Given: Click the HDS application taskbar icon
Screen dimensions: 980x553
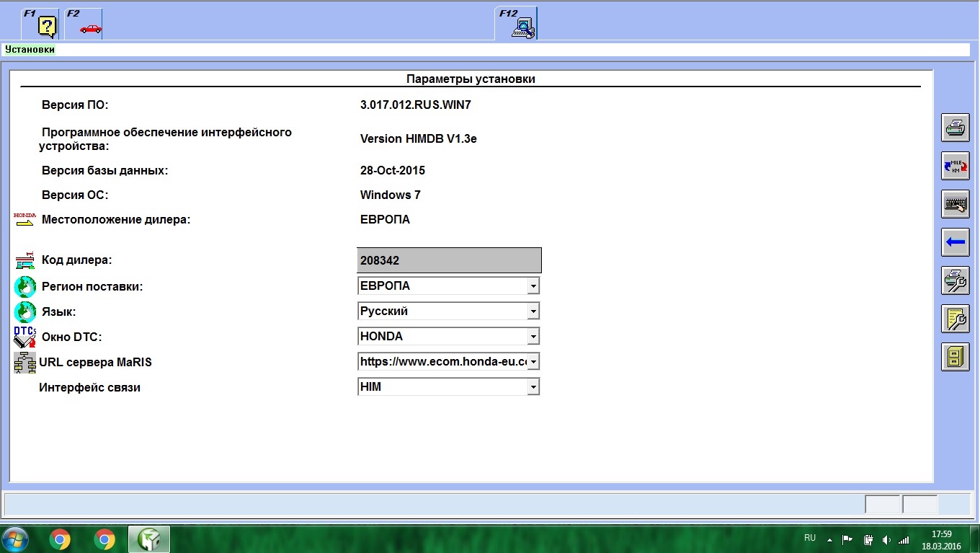Looking at the screenshot, I should (x=149, y=539).
